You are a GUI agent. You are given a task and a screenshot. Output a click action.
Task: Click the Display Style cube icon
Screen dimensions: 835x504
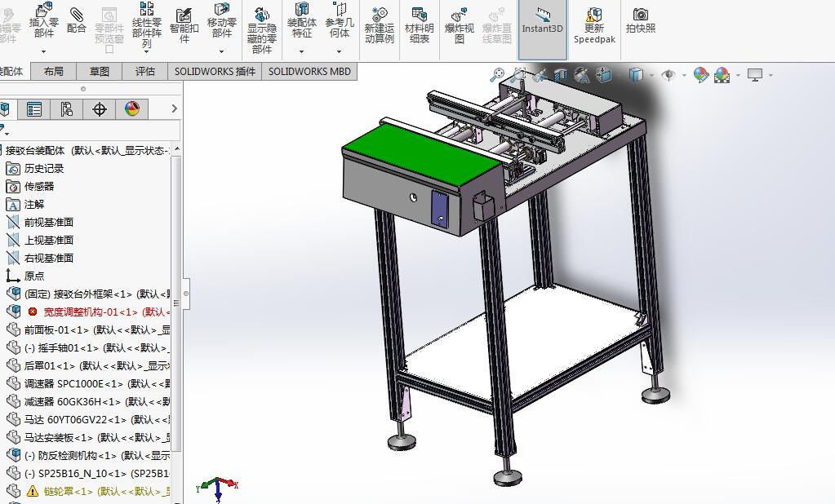pyautogui.click(x=636, y=75)
